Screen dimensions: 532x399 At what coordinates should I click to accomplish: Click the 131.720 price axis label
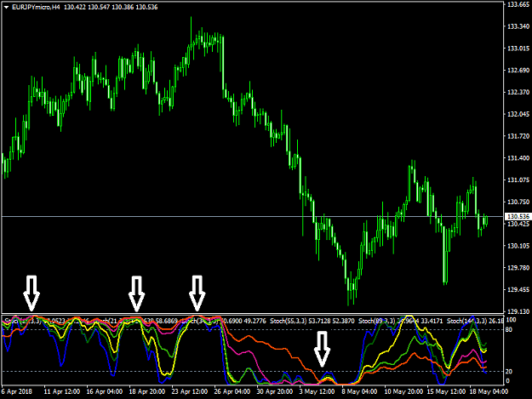(x=518, y=136)
